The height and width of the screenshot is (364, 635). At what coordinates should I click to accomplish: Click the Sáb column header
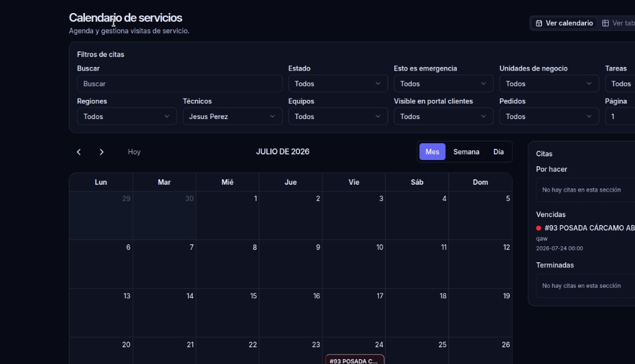(417, 182)
